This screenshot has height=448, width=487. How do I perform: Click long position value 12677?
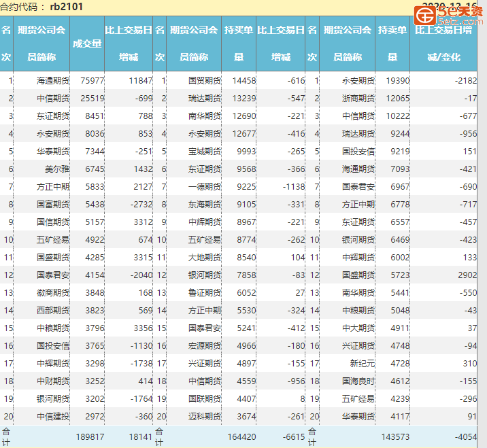(244, 134)
